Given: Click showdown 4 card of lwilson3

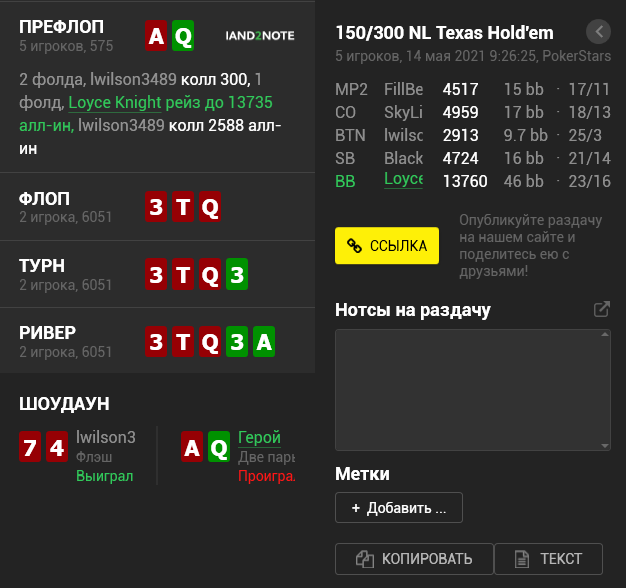Looking at the screenshot, I should tap(57, 447).
